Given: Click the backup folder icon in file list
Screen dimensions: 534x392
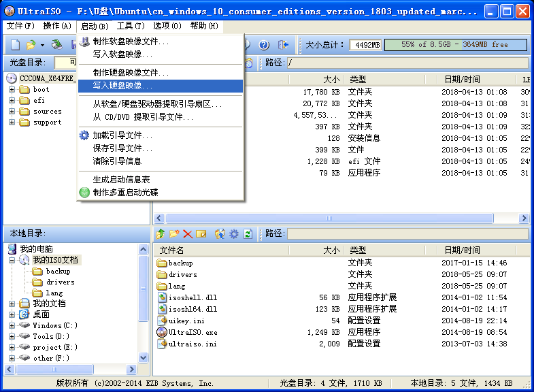Looking at the screenshot, I should pyautogui.click(x=162, y=263).
